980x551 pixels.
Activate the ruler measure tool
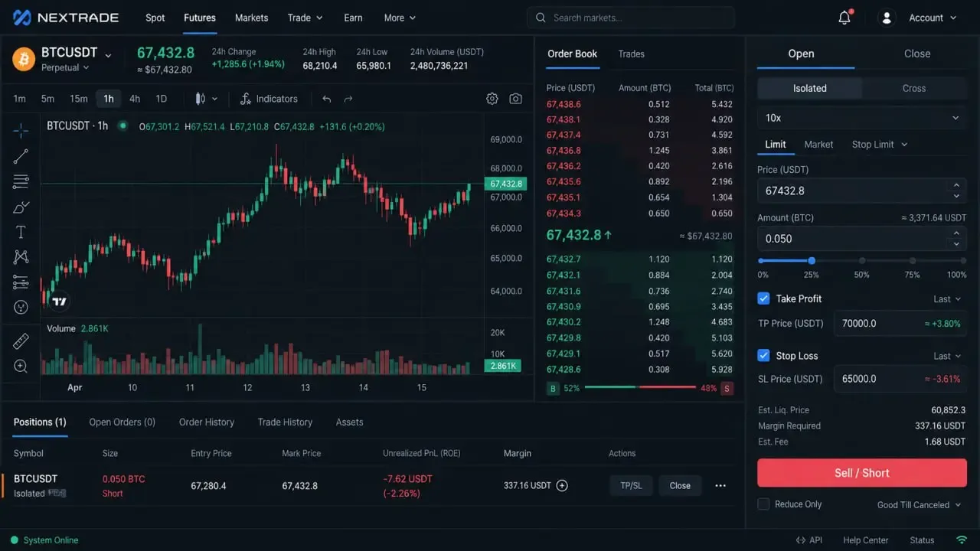coord(21,341)
